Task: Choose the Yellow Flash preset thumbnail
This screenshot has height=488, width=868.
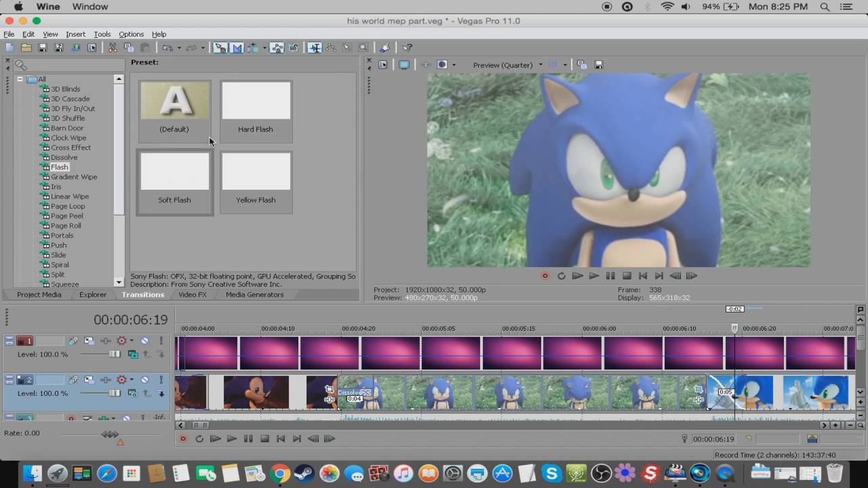Action: click(256, 182)
